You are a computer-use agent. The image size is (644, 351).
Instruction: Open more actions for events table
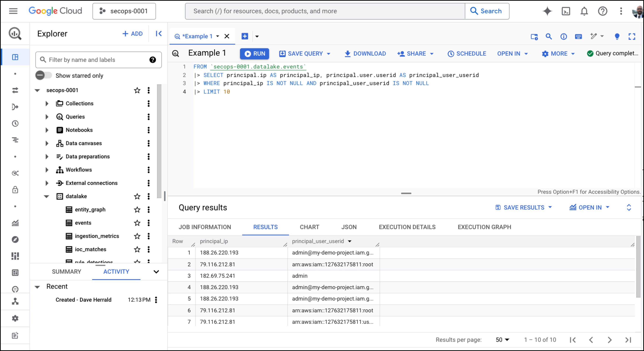click(149, 223)
